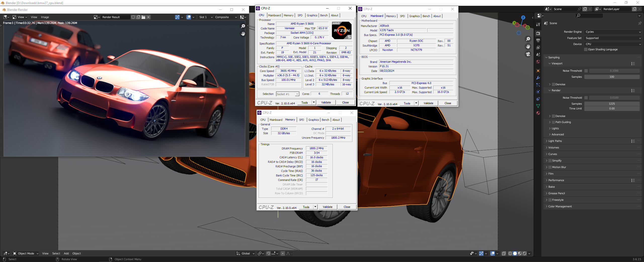Enable Viewport Noise Threshold checkbox
644x262 pixels.
tap(586, 71)
